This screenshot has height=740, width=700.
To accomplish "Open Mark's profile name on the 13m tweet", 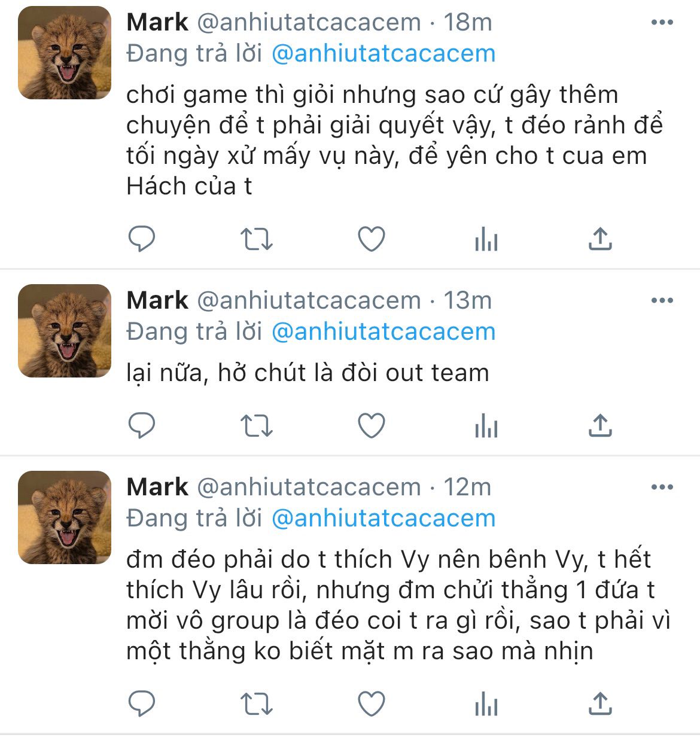I will click(157, 300).
